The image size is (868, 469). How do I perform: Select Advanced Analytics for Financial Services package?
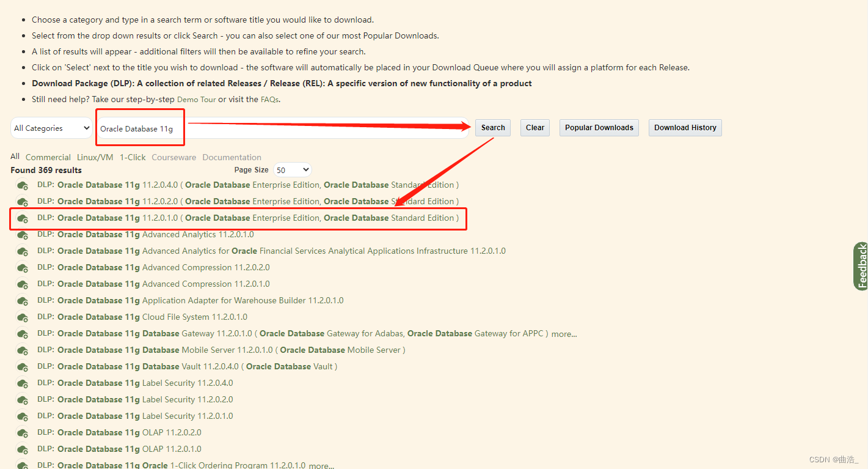pos(271,251)
